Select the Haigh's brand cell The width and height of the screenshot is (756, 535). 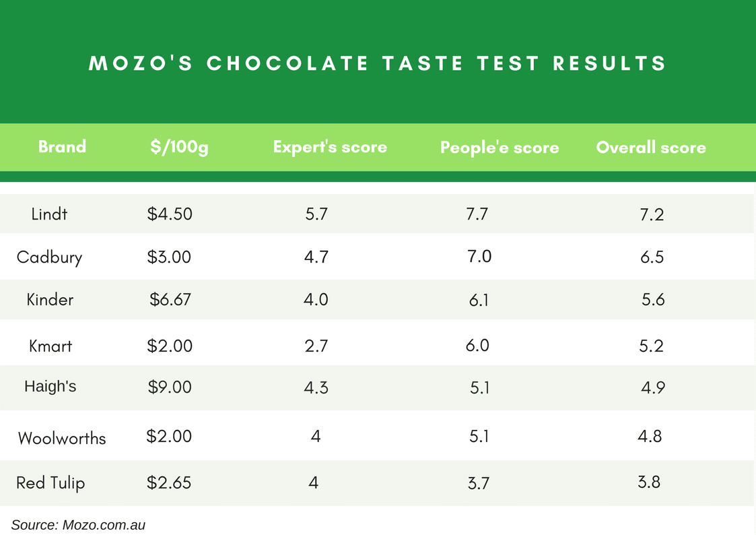pyautogui.click(x=50, y=386)
